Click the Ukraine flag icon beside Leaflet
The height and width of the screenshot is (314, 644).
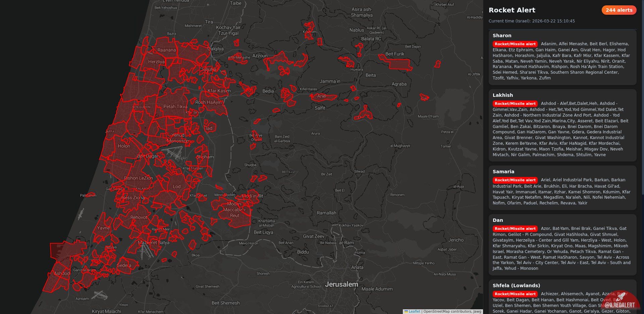point(406,311)
